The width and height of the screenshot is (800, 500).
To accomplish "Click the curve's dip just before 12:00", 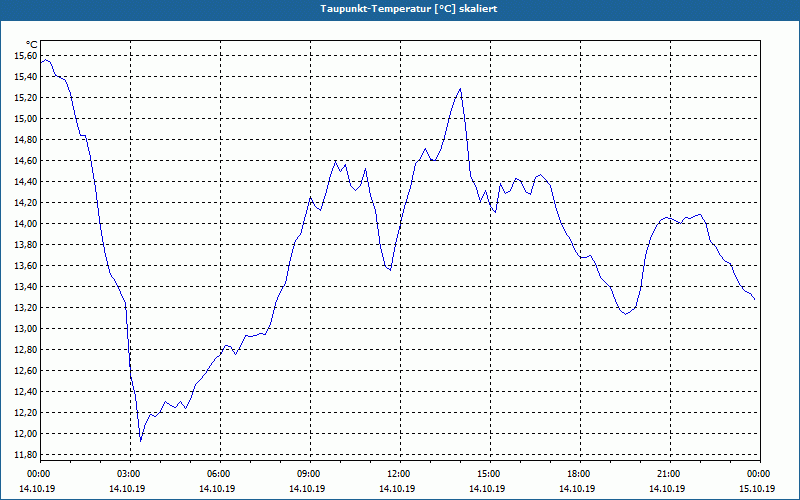I will 390,269.
